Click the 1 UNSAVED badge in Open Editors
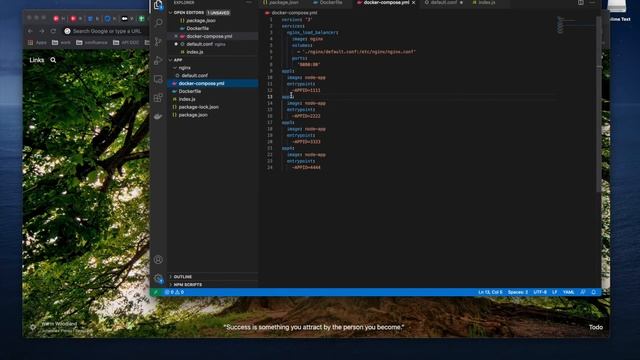Viewport: 640px width, 360px height. [x=218, y=13]
